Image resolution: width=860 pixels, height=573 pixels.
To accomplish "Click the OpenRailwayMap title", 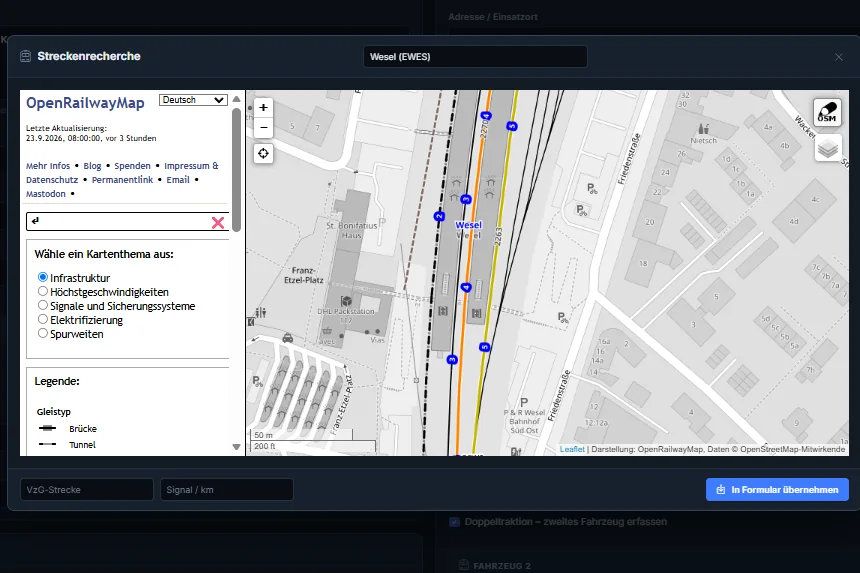I will 85,103.
